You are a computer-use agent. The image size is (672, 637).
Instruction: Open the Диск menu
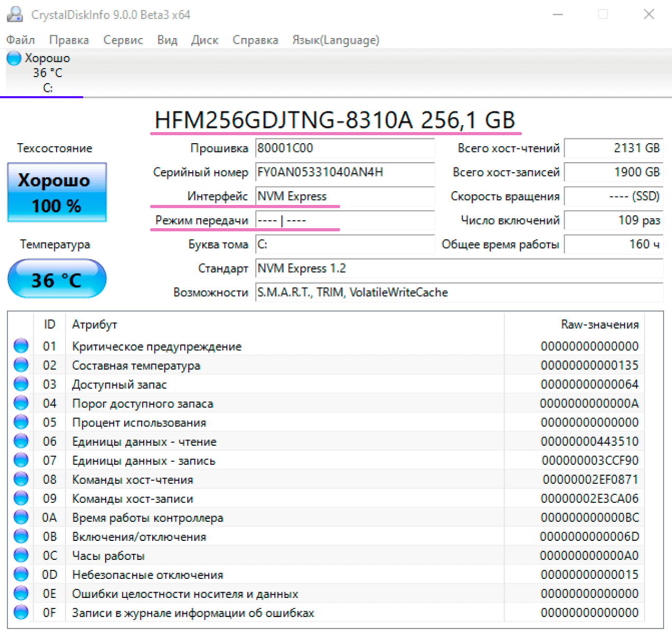click(204, 40)
